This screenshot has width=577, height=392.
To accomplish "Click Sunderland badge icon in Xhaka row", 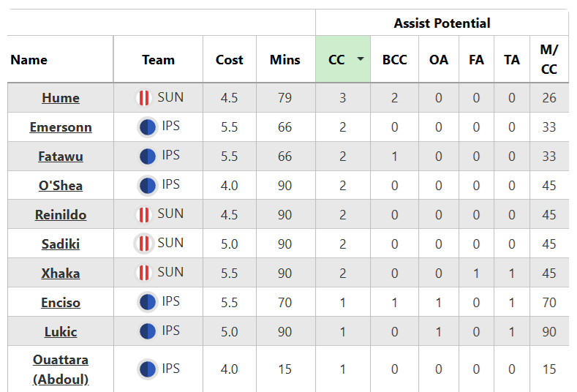I will click(144, 273).
